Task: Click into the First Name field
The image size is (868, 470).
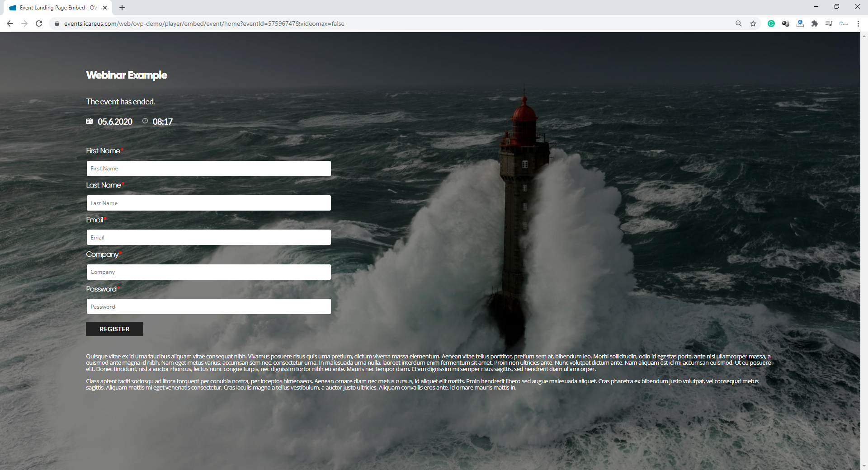Action: tap(209, 169)
